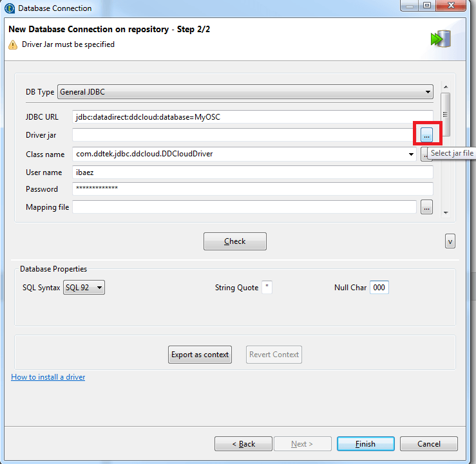Click the Finish button
Viewport: 476px width, 464px height.
click(365, 444)
